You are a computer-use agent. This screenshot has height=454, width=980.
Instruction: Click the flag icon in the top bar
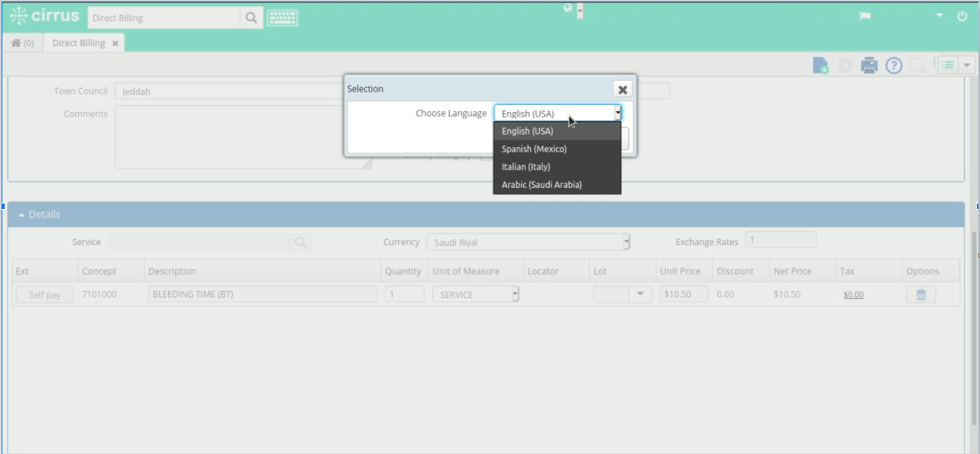(866, 15)
